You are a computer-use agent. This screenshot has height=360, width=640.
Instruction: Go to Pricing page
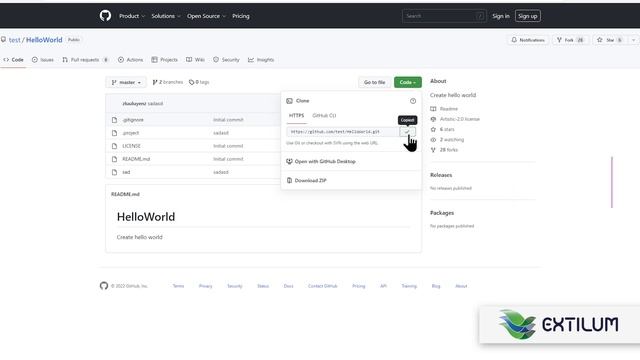pyautogui.click(x=241, y=16)
